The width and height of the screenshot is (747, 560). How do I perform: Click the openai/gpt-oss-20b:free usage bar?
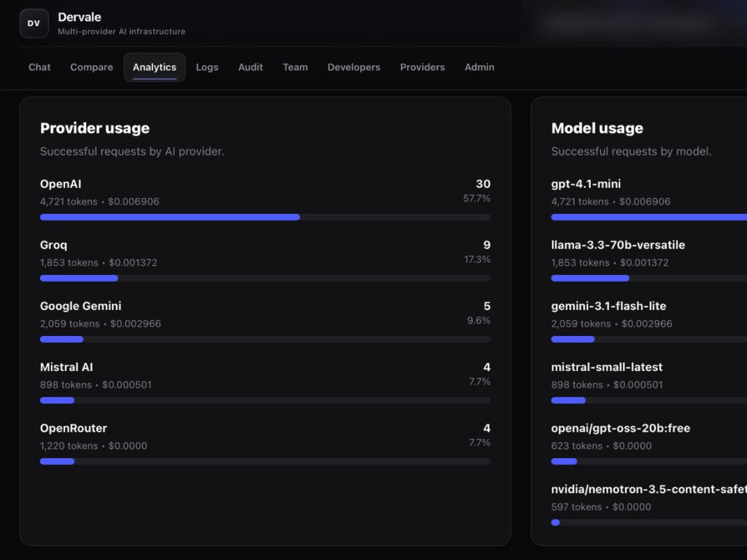[649, 461]
